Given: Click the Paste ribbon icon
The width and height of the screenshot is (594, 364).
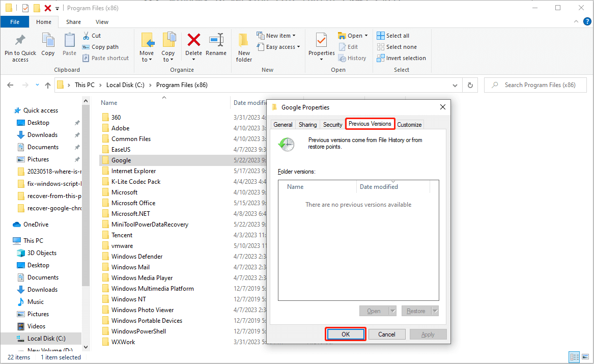Looking at the screenshot, I should pyautogui.click(x=69, y=40).
